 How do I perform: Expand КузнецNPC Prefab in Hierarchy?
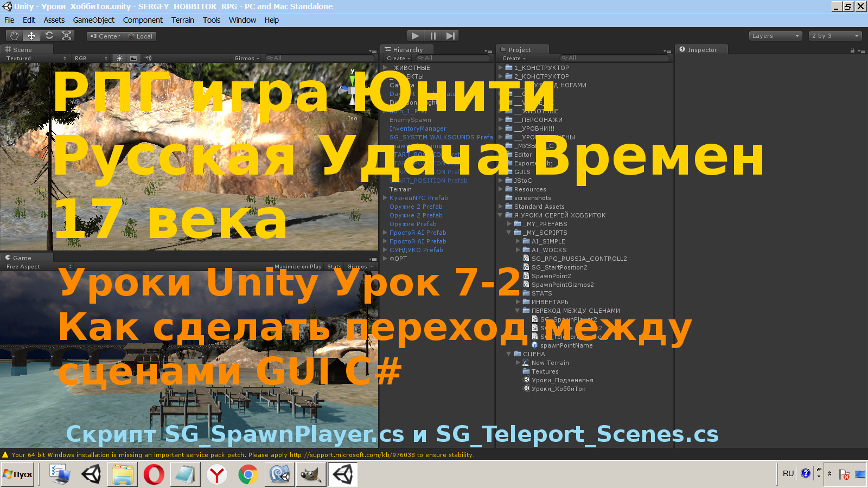pos(385,198)
